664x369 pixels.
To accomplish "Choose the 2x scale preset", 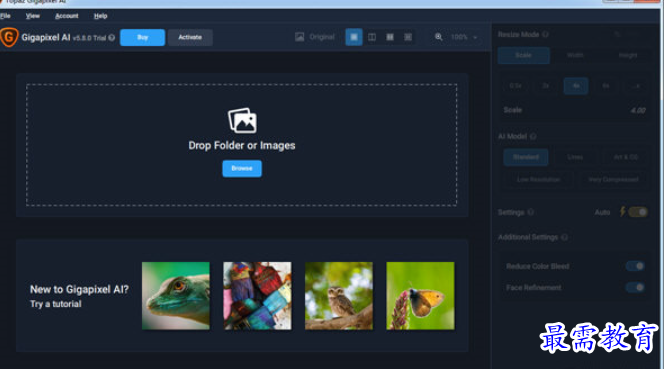I will 545,86.
